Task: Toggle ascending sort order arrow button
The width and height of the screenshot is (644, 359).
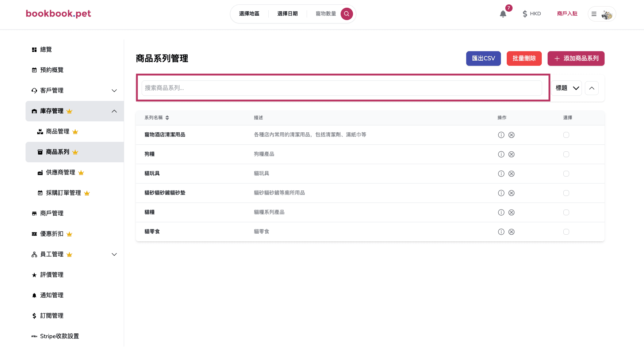Action: 592,88
